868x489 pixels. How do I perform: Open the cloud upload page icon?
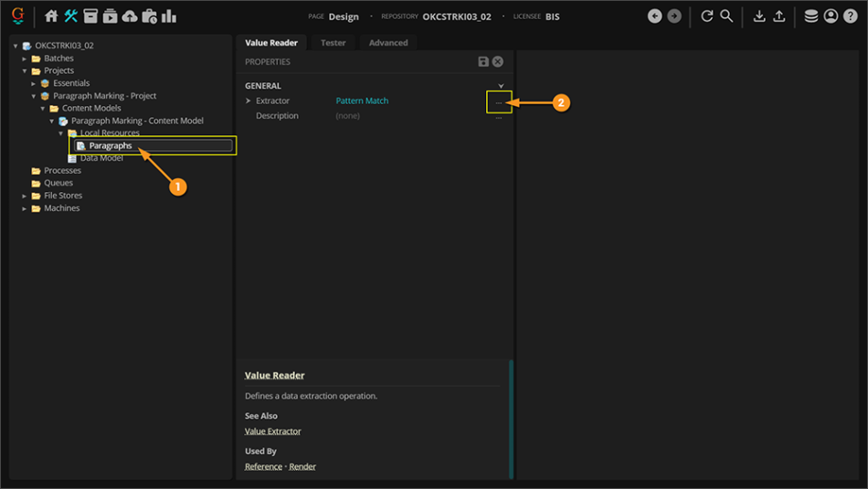tap(129, 16)
